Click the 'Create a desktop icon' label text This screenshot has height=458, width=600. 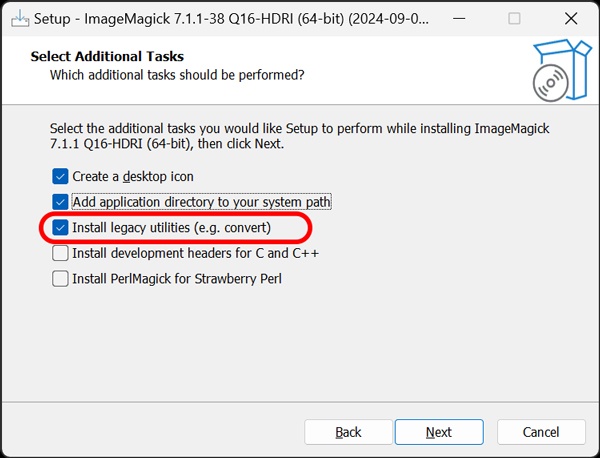click(x=133, y=177)
